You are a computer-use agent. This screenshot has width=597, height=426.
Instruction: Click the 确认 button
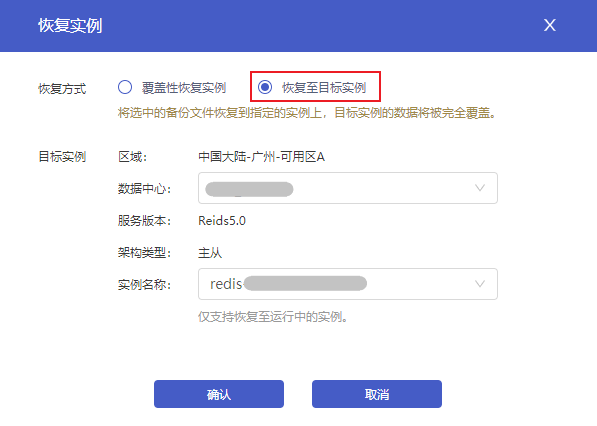pyautogui.click(x=219, y=394)
